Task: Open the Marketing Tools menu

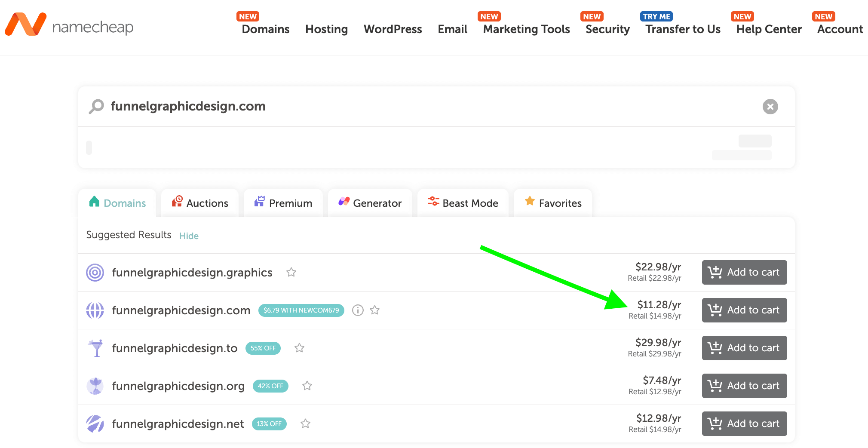Action: click(525, 29)
